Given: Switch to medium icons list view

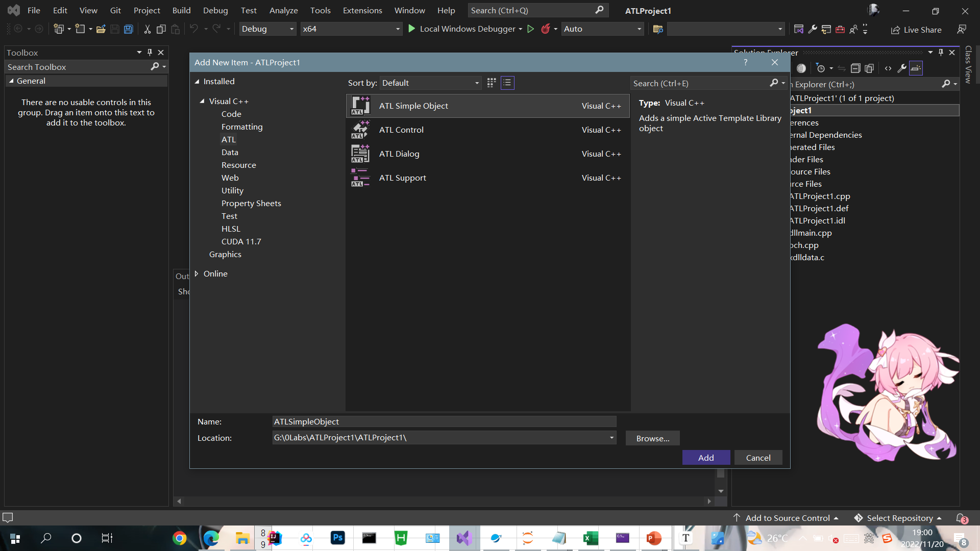Looking at the screenshot, I should [x=507, y=83].
